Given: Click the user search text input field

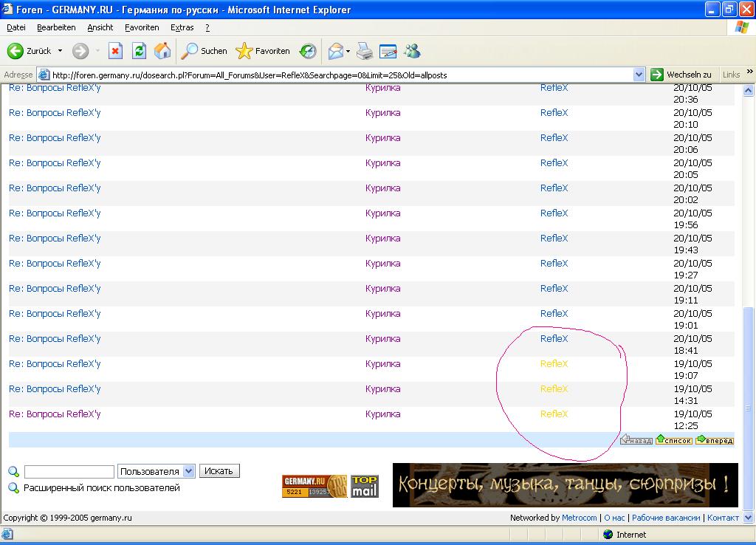Looking at the screenshot, I should tap(69, 471).
